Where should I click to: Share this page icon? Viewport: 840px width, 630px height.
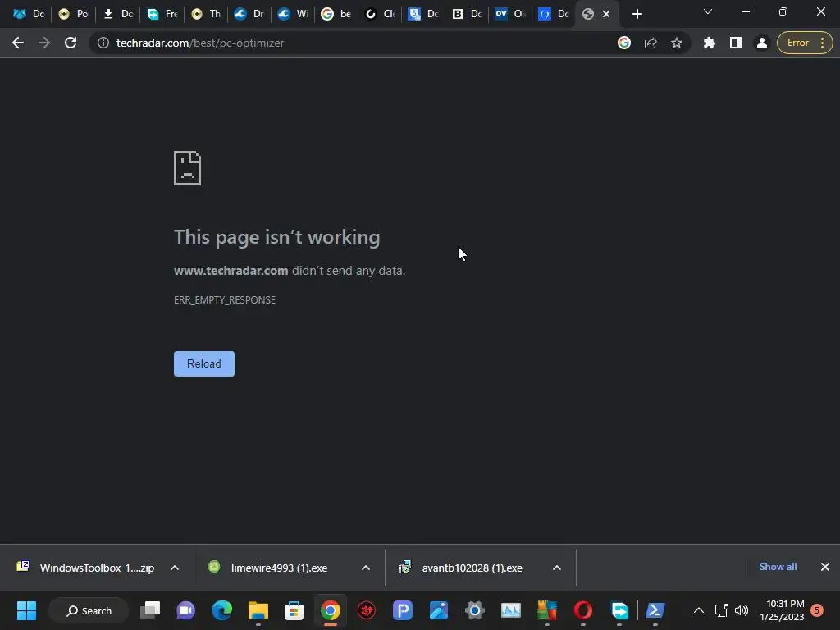651,43
